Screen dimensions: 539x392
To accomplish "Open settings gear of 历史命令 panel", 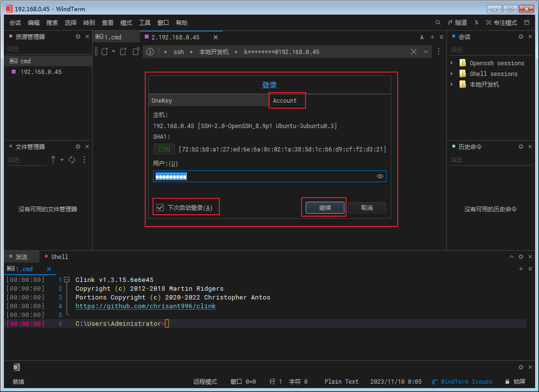I will [521, 147].
